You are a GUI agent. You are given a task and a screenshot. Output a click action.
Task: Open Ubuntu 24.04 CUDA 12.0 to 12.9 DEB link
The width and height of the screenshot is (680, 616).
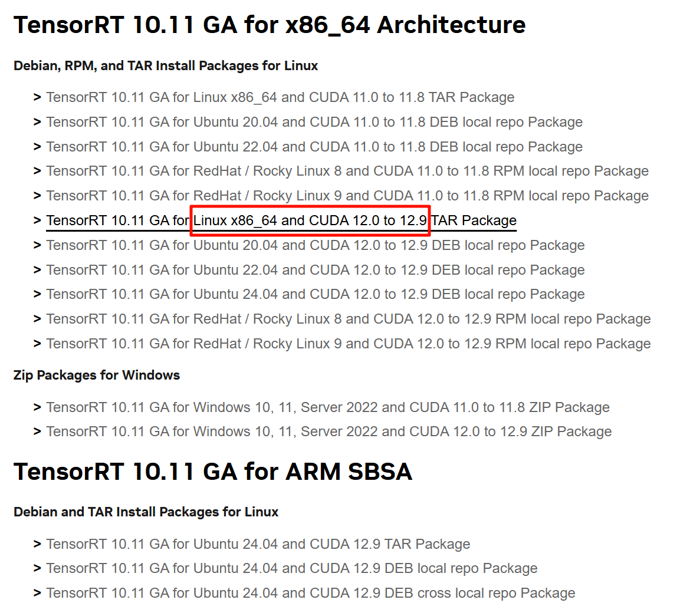[316, 294]
